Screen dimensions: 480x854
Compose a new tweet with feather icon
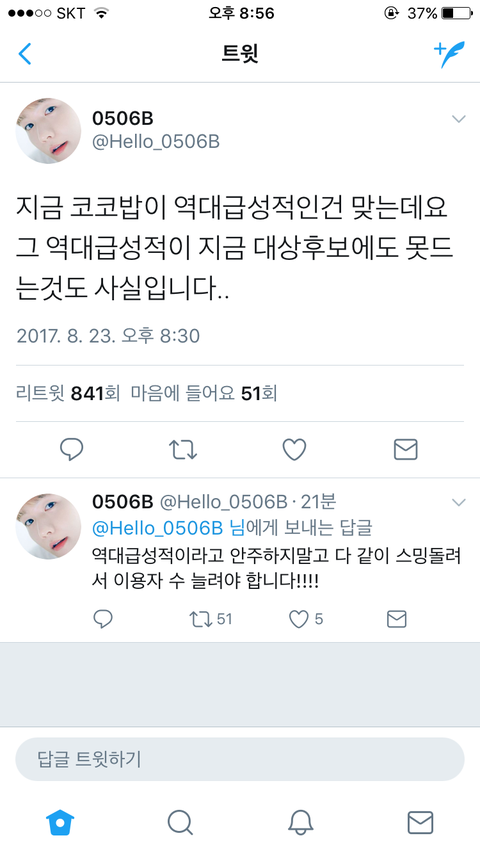click(x=449, y=54)
